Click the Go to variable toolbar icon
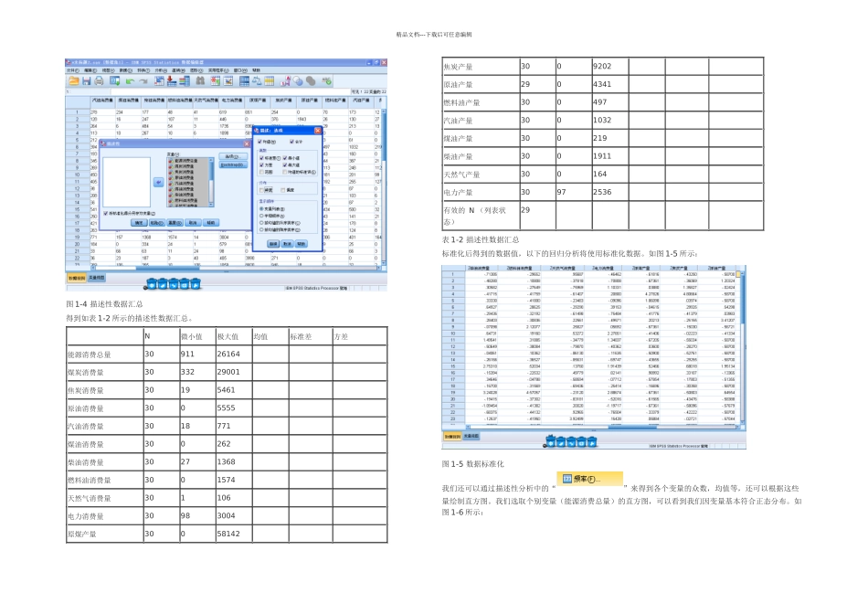Viewport: 868px width, 614px height. 172,80
